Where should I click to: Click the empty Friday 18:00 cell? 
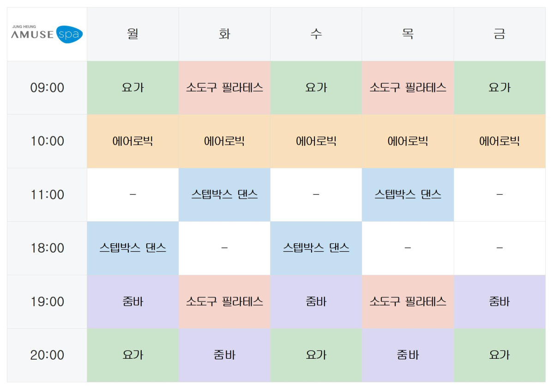click(x=499, y=248)
